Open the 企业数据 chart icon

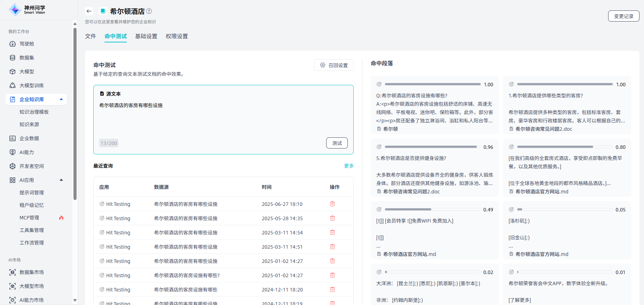13,138
